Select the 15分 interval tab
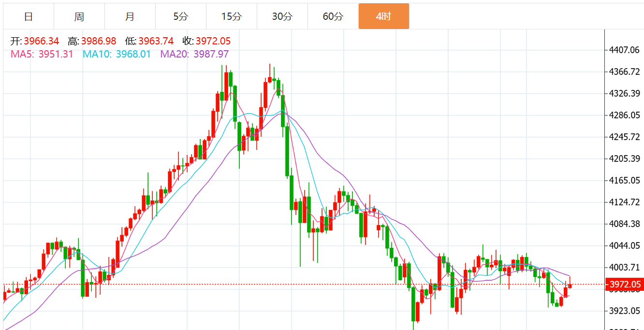 click(x=232, y=16)
